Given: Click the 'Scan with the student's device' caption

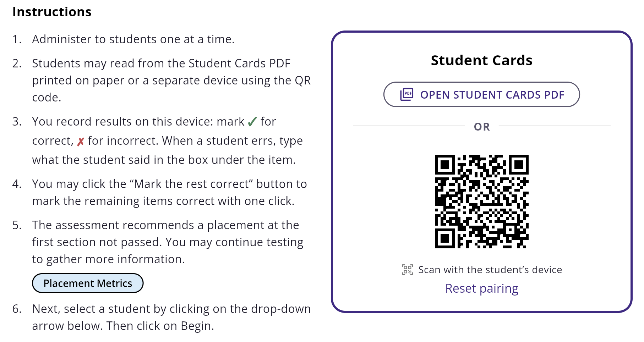Looking at the screenshot, I should click(490, 270).
